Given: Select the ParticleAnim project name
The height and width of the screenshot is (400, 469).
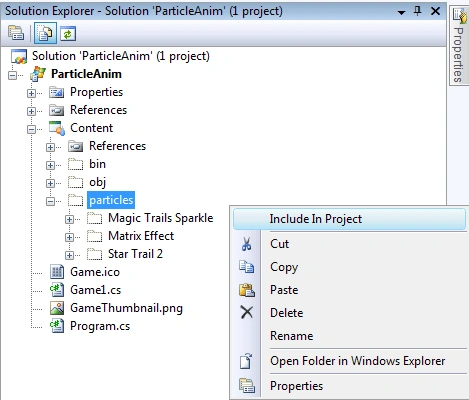Looking at the screenshot, I should pyautogui.click(x=86, y=74).
